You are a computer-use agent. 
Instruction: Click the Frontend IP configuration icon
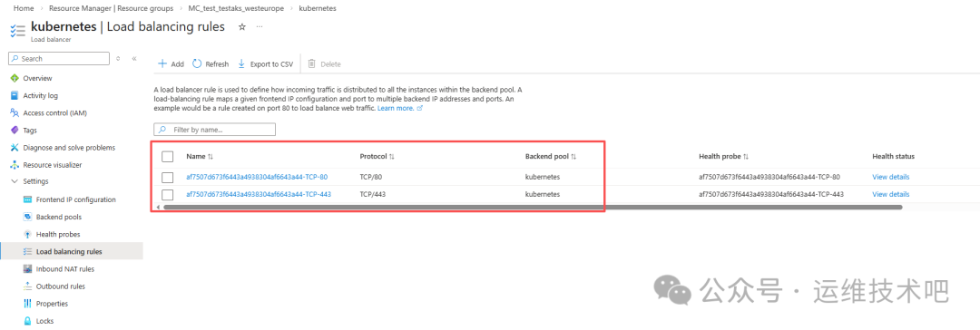click(27, 199)
